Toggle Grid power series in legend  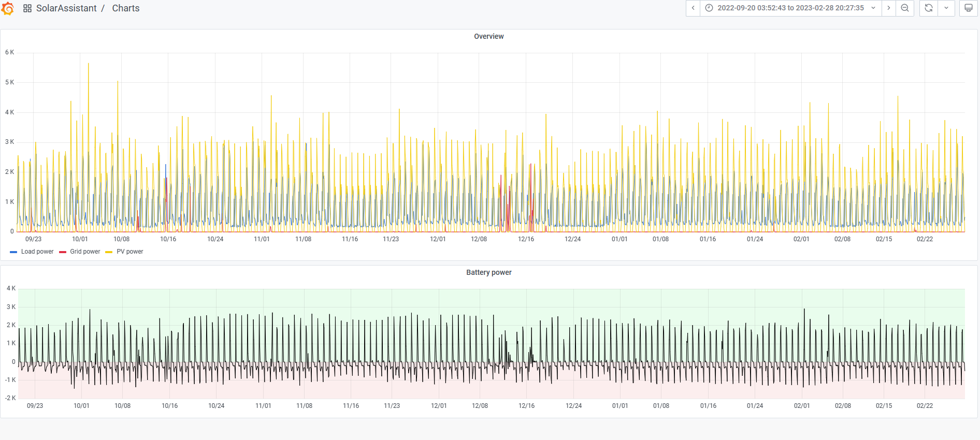[x=85, y=252]
